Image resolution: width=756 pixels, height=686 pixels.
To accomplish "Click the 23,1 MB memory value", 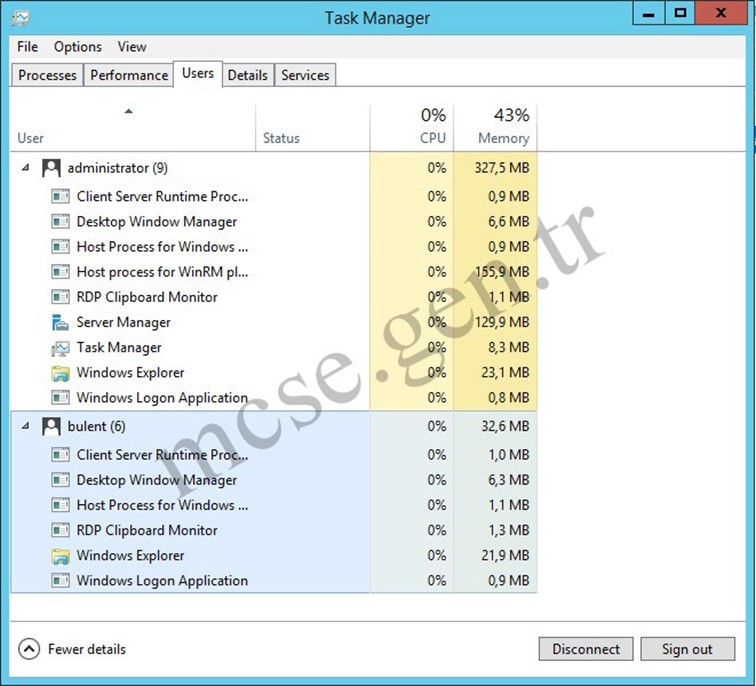I will tap(505, 373).
